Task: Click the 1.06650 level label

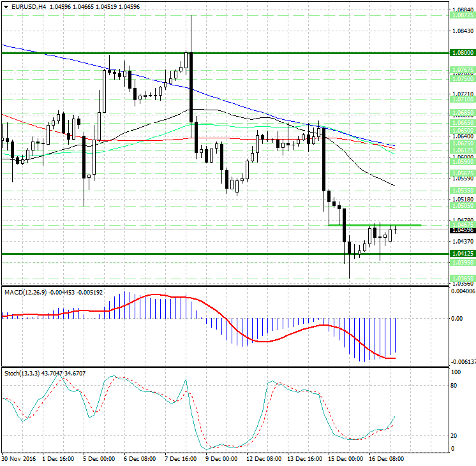Action: [463, 123]
